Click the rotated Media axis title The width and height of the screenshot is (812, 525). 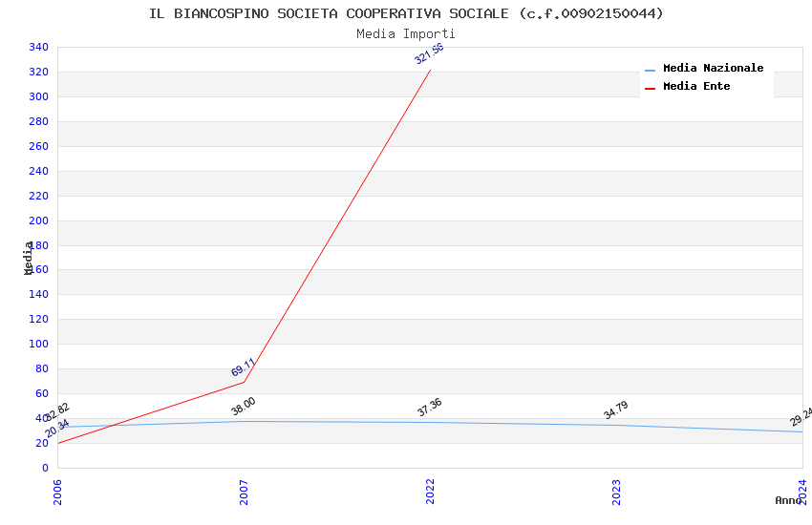pyautogui.click(x=28, y=258)
